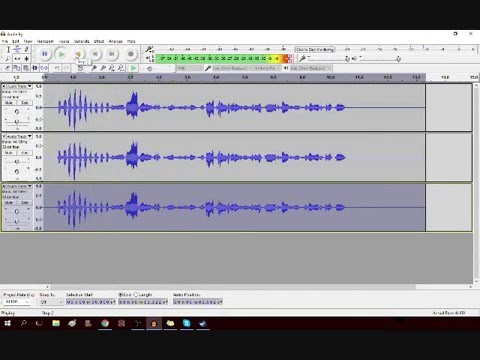Select the Zoom magnifier tool
The image size is (480, 360).
click(x=8, y=59)
